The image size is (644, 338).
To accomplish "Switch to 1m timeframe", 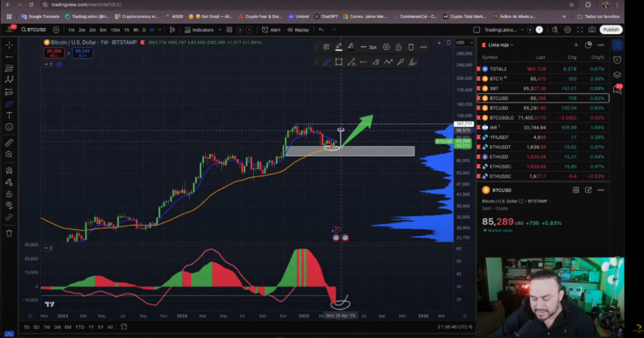I will 72,30.
